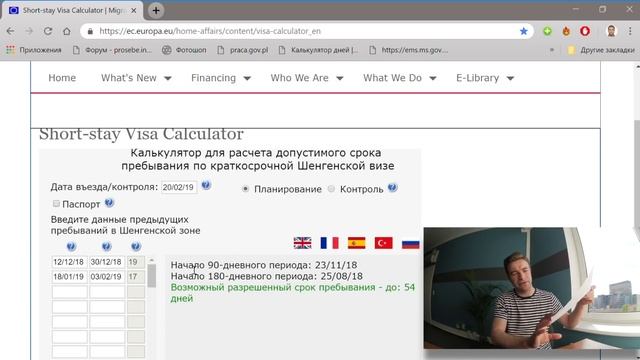Click the Short-stay Visa Calculator heading
640x360 pixels.
pyautogui.click(x=141, y=134)
